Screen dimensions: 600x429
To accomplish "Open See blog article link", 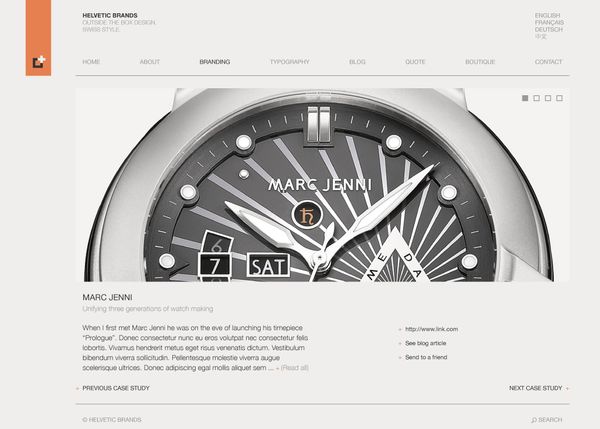I will coord(426,343).
